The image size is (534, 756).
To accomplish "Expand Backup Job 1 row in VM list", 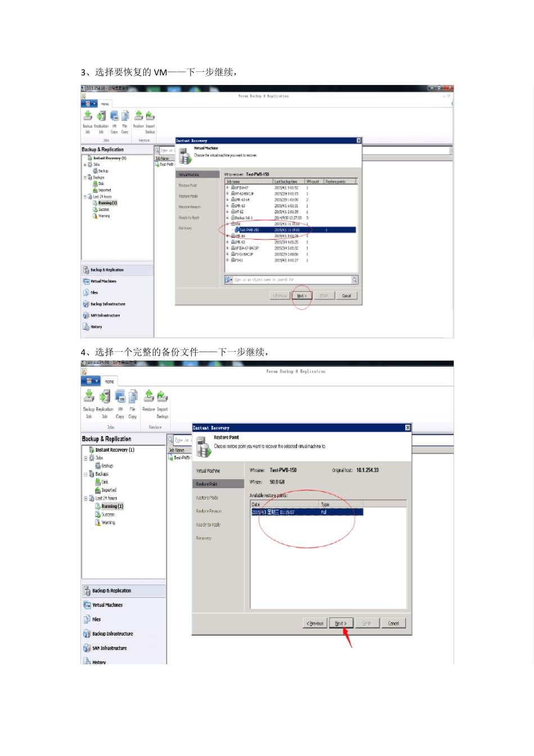I will tap(228, 218).
